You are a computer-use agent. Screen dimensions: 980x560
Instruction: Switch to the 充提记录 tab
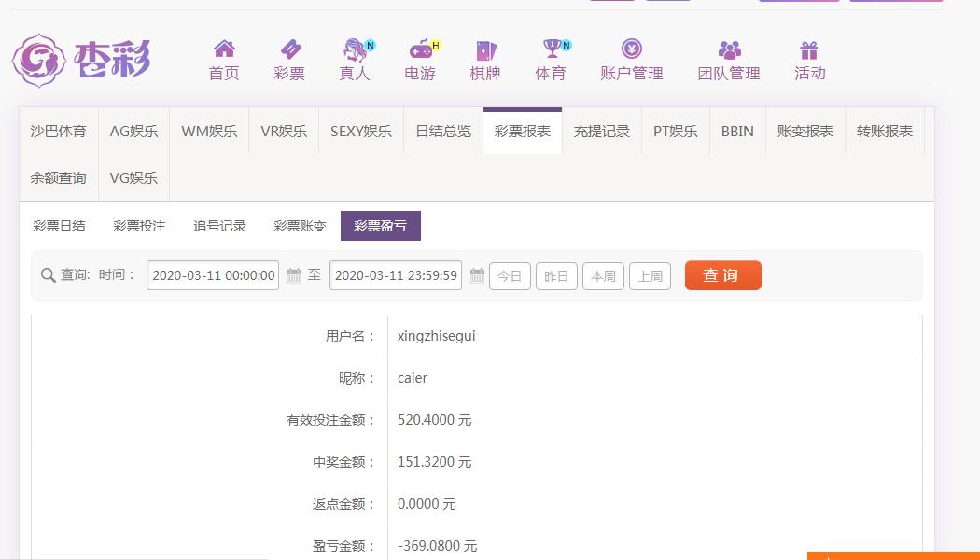point(602,132)
